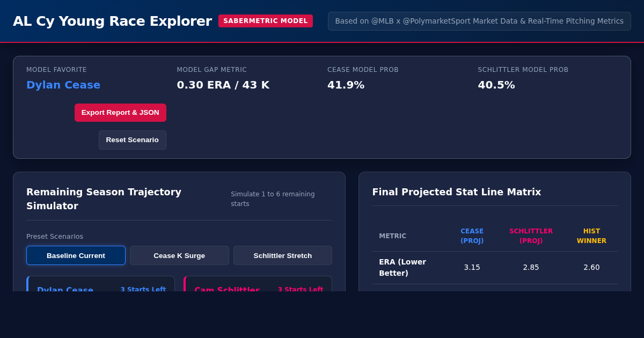The width and height of the screenshot is (644, 338).
Task: Click Schlittler projected ERA value 2.85
Action: click(x=531, y=267)
